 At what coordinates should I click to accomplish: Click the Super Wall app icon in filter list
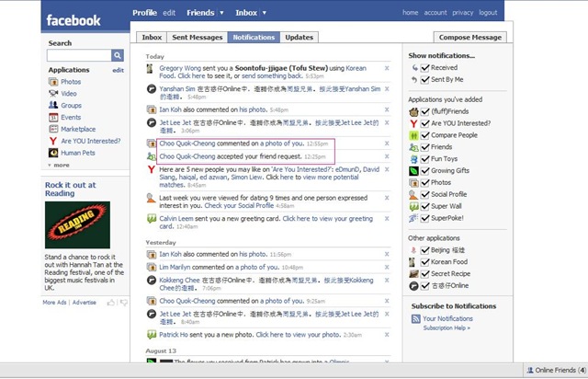(x=413, y=206)
